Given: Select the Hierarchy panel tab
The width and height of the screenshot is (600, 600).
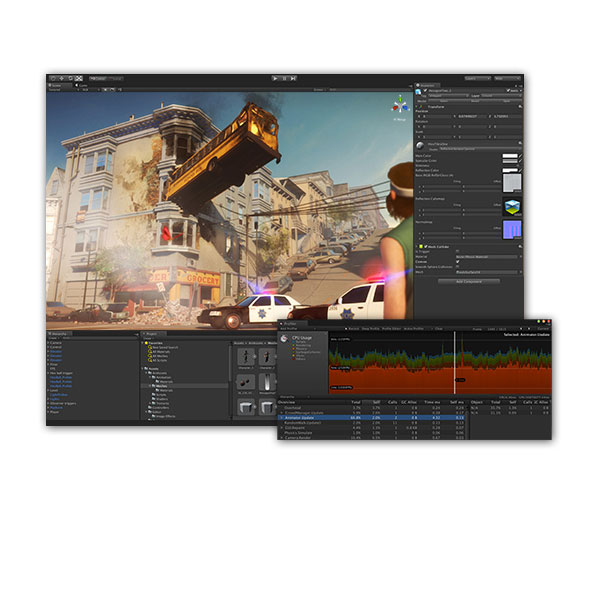Looking at the screenshot, I should click(58, 334).
